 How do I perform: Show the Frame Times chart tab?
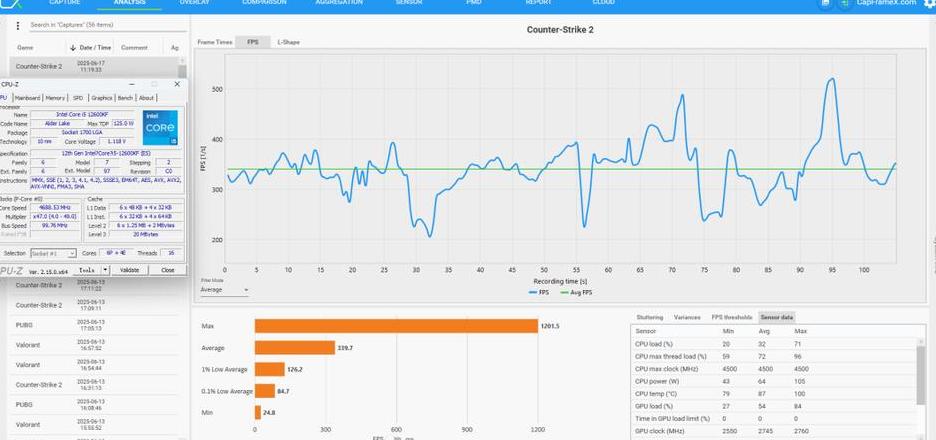click(x=214, y=42)
